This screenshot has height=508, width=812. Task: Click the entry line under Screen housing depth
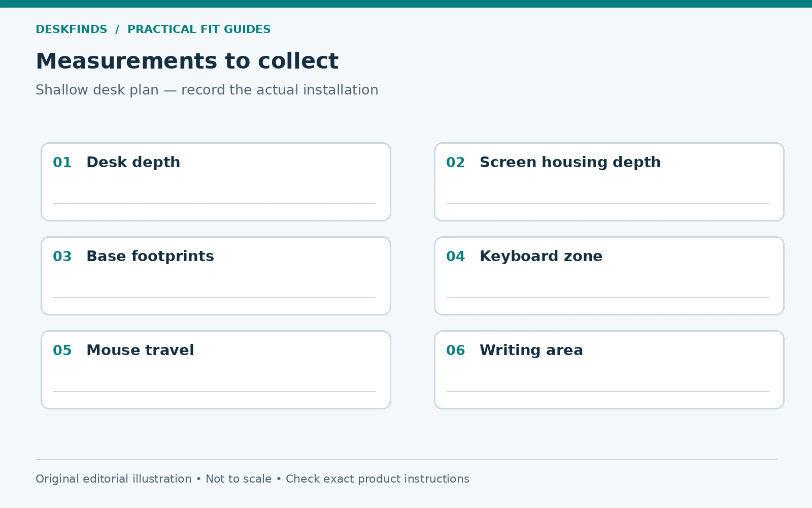pos(608,204)
